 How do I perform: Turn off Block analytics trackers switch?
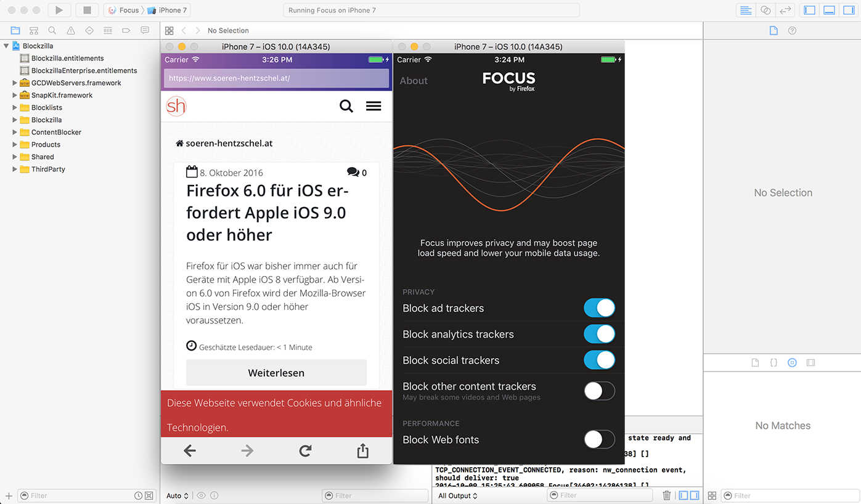click(600, 334)
